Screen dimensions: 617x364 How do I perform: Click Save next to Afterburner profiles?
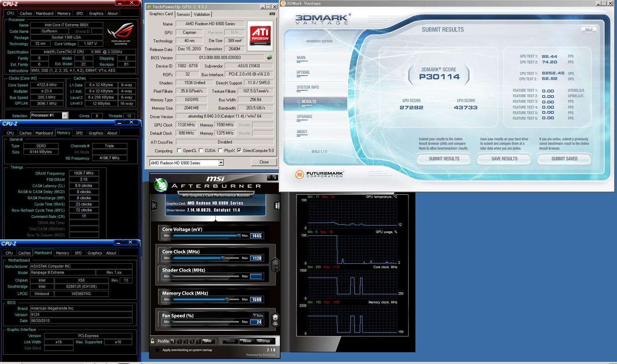coord(207,341)
